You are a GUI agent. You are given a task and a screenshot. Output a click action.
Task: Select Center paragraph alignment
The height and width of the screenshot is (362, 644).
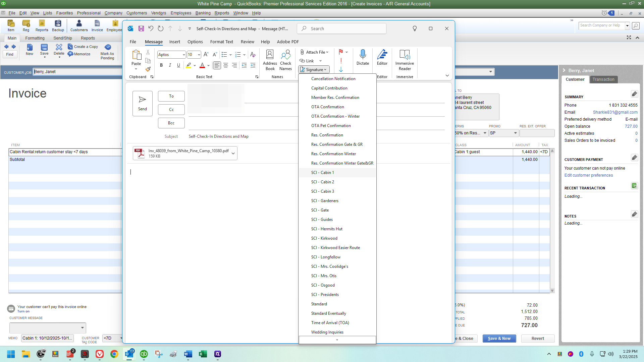tap(226, 65)
